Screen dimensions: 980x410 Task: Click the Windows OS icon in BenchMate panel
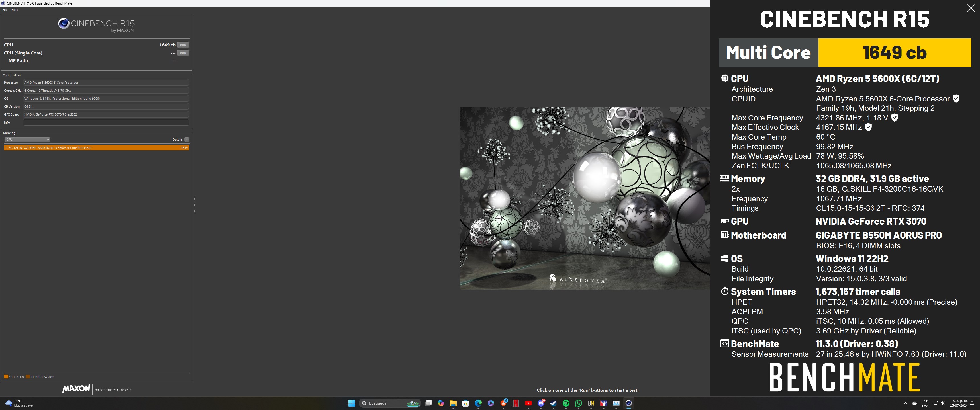pyautogui.click(x=724, y=258)
